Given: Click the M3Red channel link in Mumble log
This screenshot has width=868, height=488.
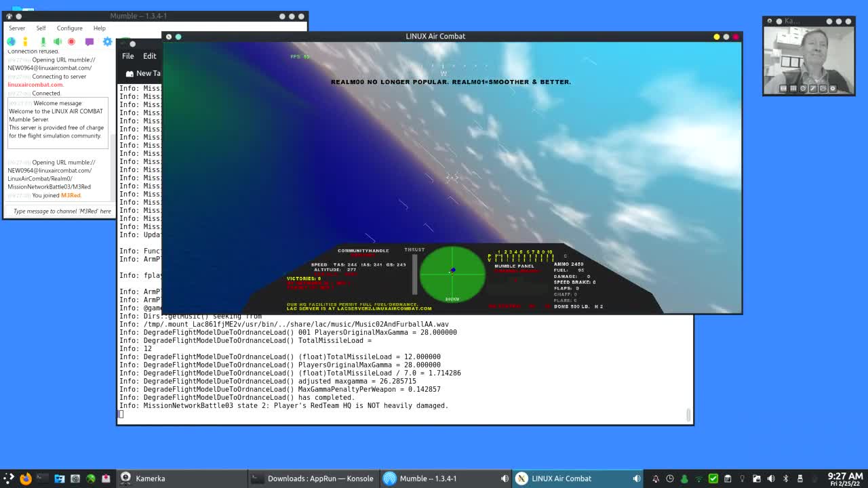Looking at the screenshot, I should point(71,195).
